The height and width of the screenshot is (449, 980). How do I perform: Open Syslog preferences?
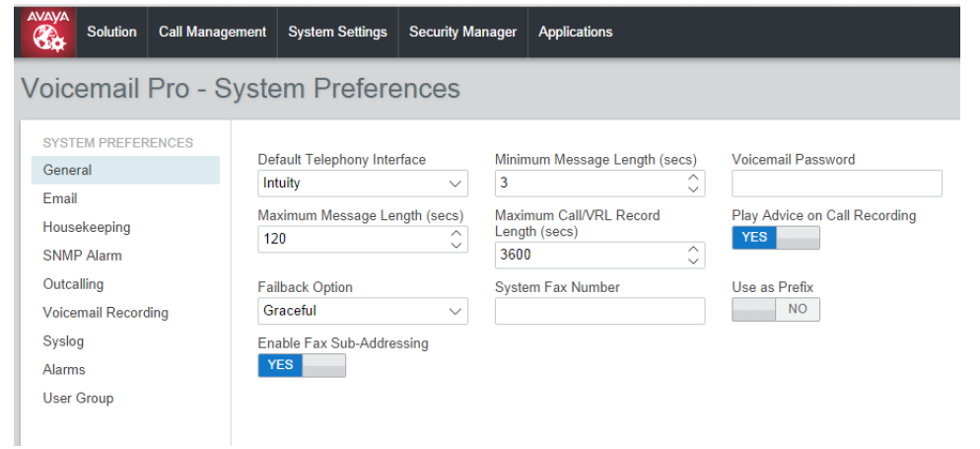point(63,341)
